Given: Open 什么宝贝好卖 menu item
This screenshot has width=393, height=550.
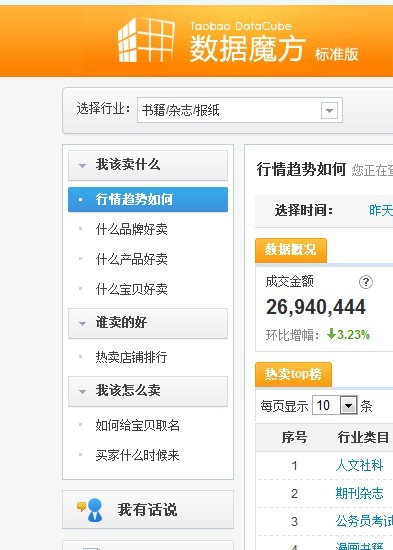Looking at the screenshot, I should tap(132, 289).
